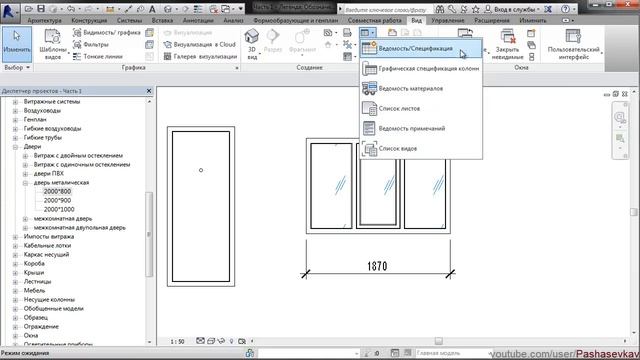Select Список видов entry

pyautogui.click(x=421, y=149)
